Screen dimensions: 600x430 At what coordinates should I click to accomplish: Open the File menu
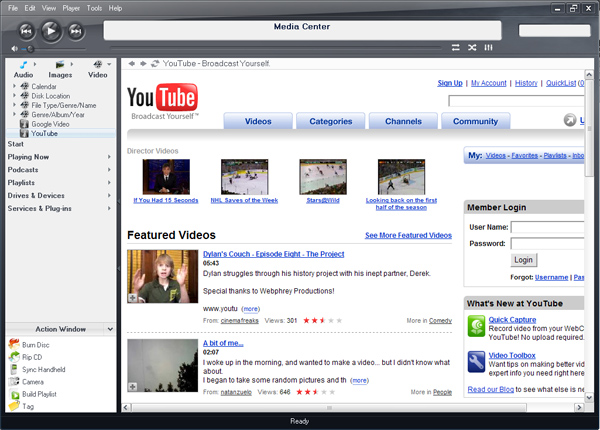tap(13, 8)
